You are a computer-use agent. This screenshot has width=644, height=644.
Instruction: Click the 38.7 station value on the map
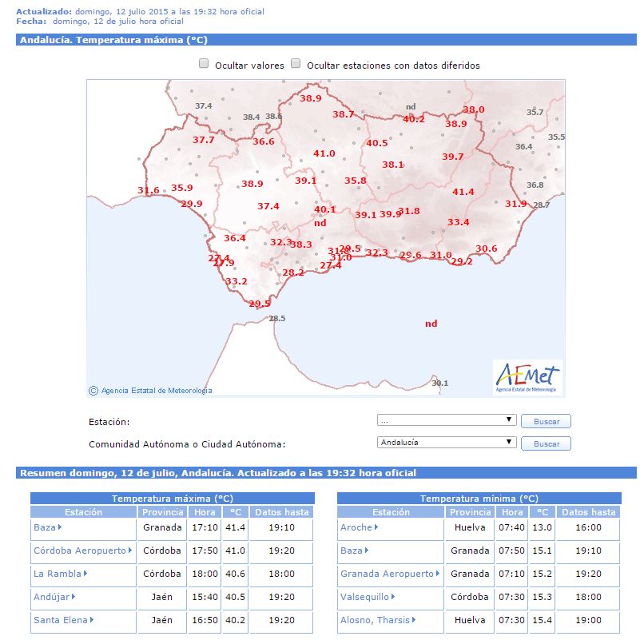click(x=343, y=114)
